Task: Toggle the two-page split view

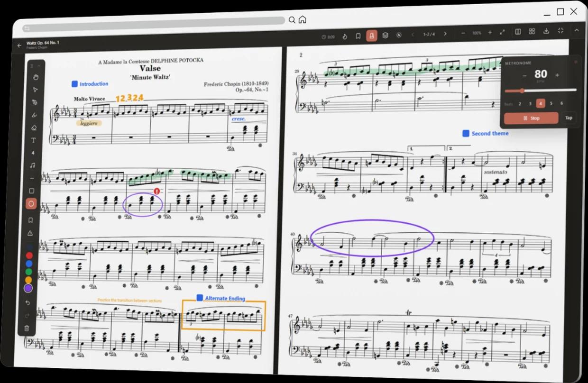Action: (x=518, y=32)
